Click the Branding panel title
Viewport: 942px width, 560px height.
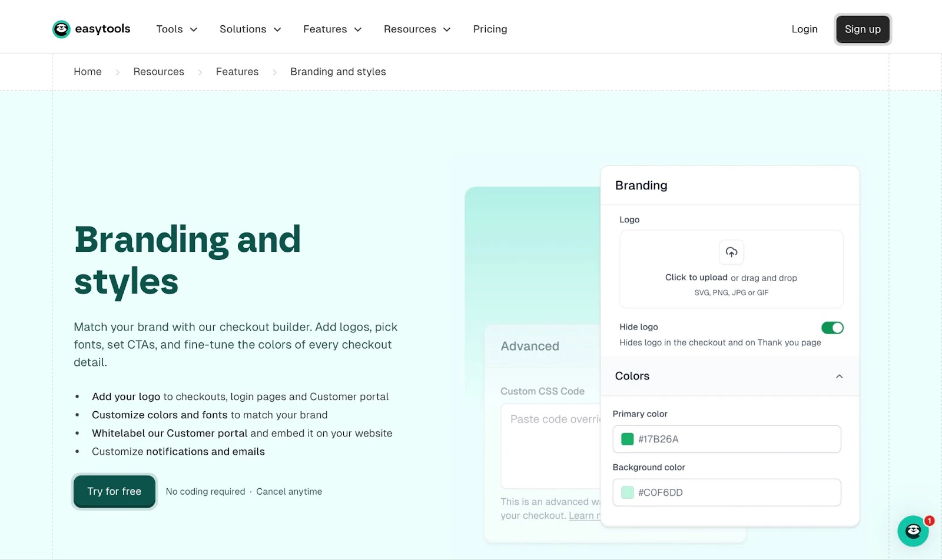pyautogui.click(x=641, y=185)
